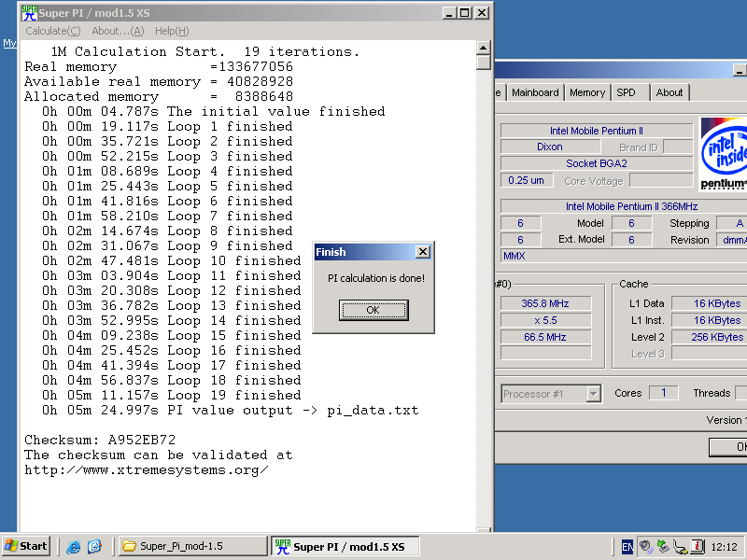
Task: Open the About menu in Super PI
Action: pyautogui.click(x=118, y=31)
